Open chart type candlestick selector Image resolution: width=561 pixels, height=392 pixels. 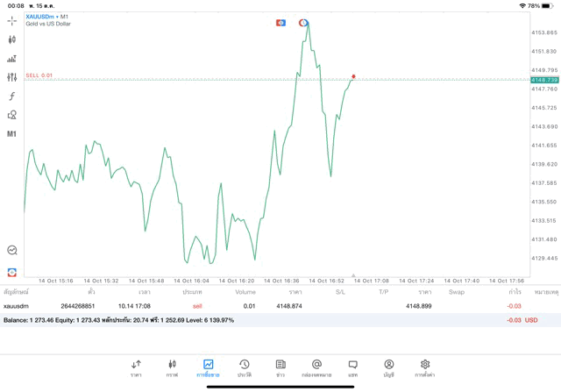click(x=12, y=39)
